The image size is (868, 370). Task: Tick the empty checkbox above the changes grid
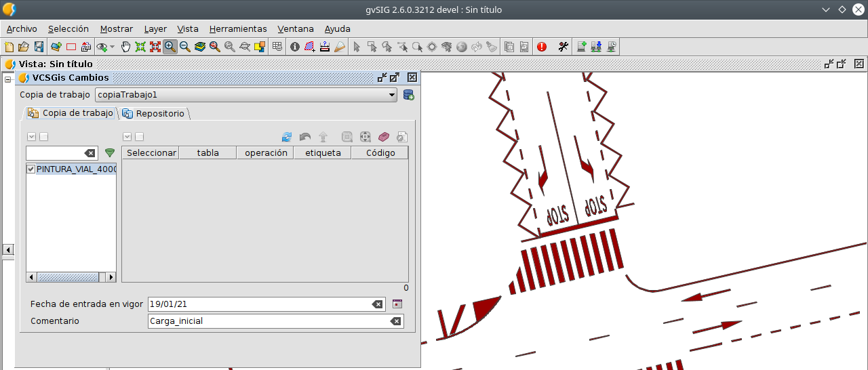pyautogui.click(x=140, y=137)
